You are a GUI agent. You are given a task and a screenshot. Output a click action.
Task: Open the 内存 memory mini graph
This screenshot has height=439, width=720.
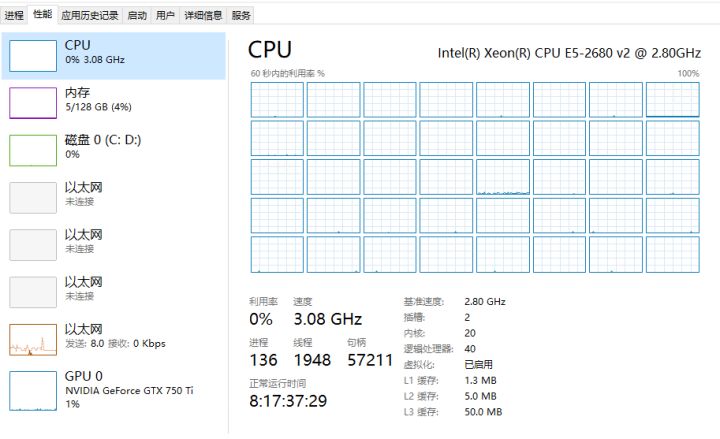[x=33, y=103]
